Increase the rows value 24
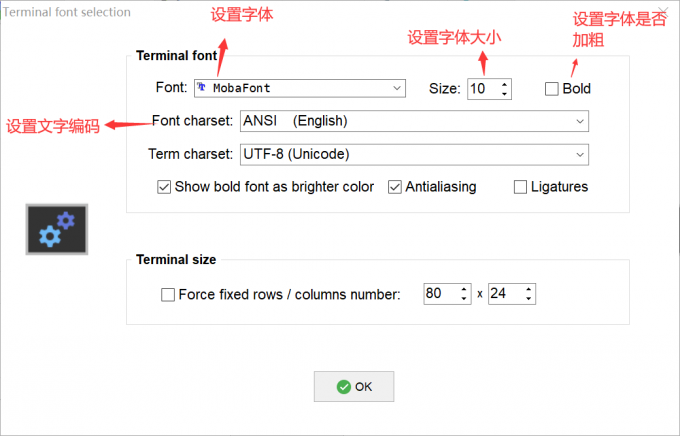This screenshot has width=680, height=436. [x=528, y=289]
